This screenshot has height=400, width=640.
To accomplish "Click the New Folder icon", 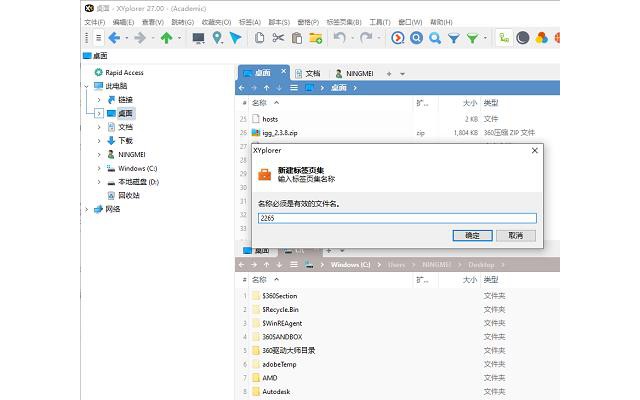I will [x=316, y=38].
